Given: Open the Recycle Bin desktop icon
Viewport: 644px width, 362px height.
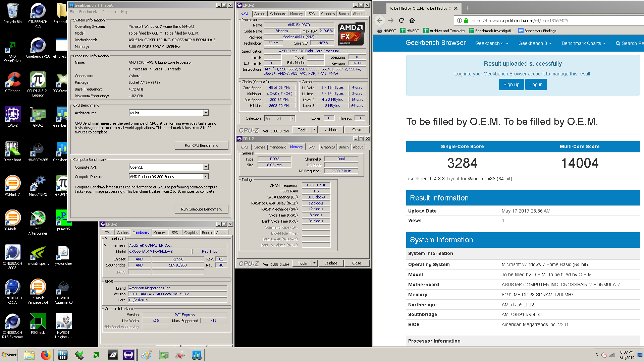Looking at the screenshot, I should tap(12, 13).
